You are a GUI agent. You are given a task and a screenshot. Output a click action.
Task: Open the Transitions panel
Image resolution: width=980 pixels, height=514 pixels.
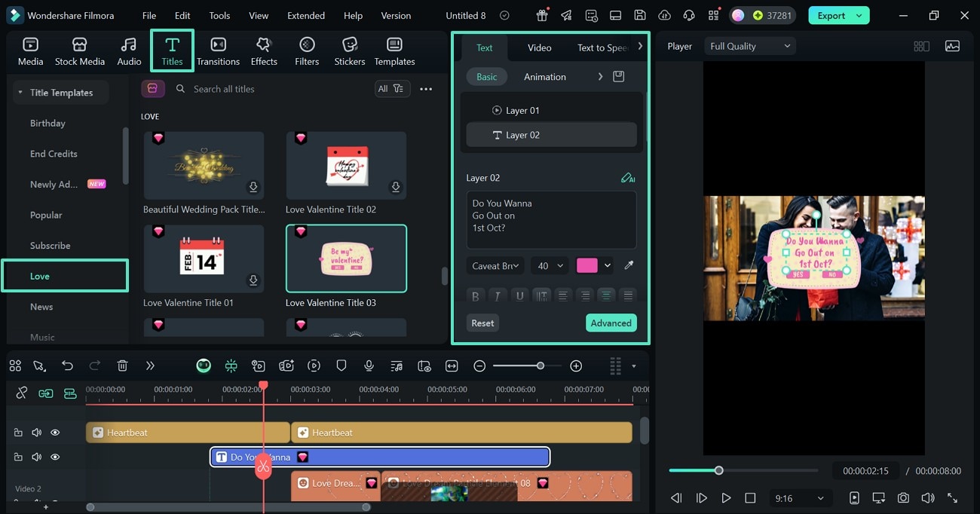coord(218,51)
